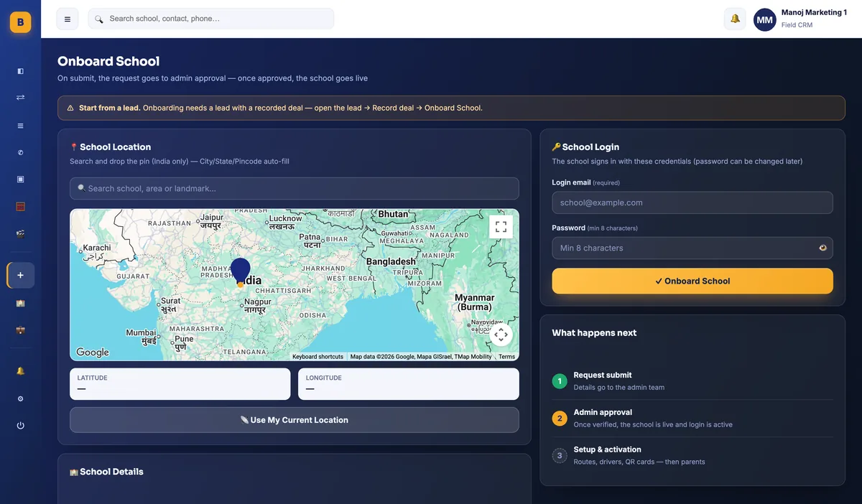Click the Google logo on the map

93,353
